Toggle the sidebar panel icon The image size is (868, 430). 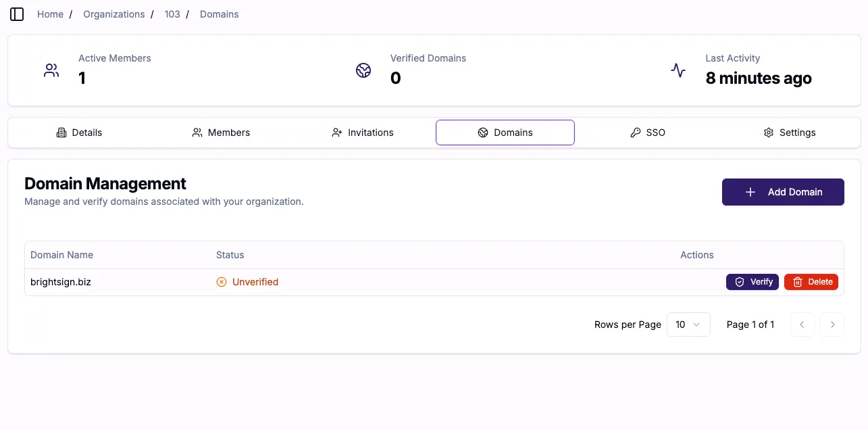17,14
